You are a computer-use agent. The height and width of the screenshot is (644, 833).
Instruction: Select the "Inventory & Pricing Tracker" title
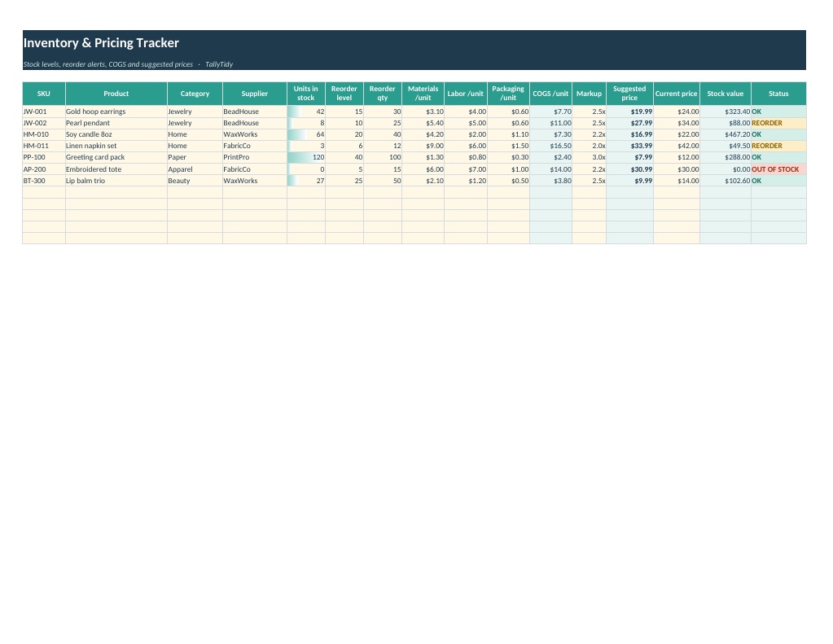pyautogui.click(x=101, y=42)
